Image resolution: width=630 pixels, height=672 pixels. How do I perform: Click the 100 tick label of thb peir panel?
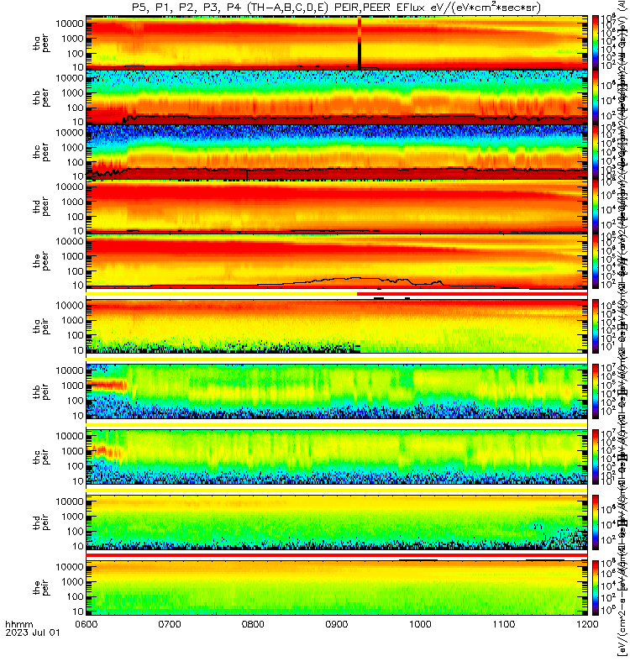pos(76,401)
